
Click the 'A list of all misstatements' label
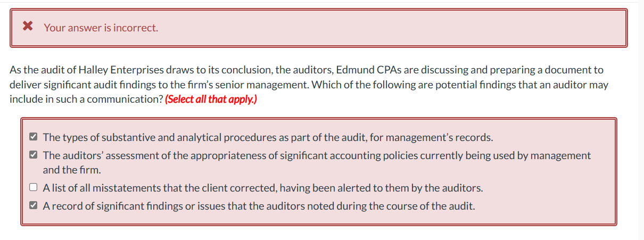tap(263, 188)
